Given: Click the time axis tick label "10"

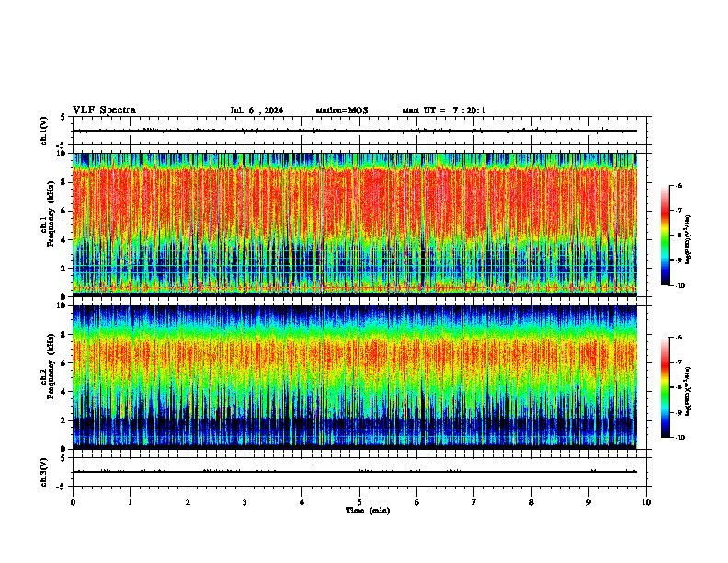Looking at the screenshot, I should coord(646,502).
